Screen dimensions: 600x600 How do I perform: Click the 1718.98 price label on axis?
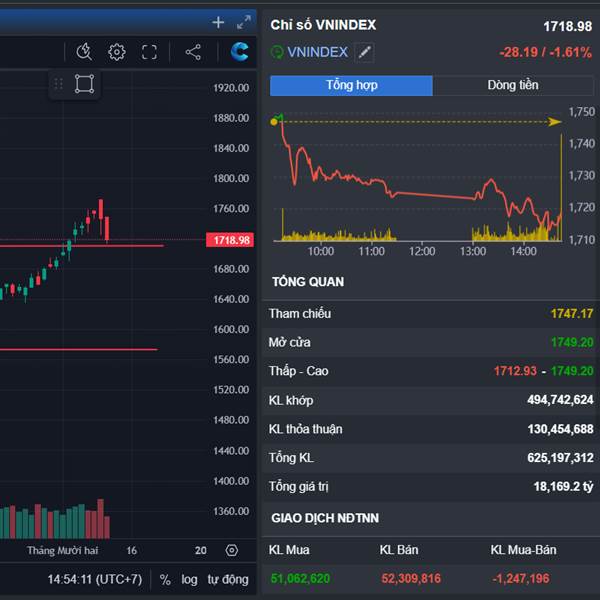pos(230,240)
